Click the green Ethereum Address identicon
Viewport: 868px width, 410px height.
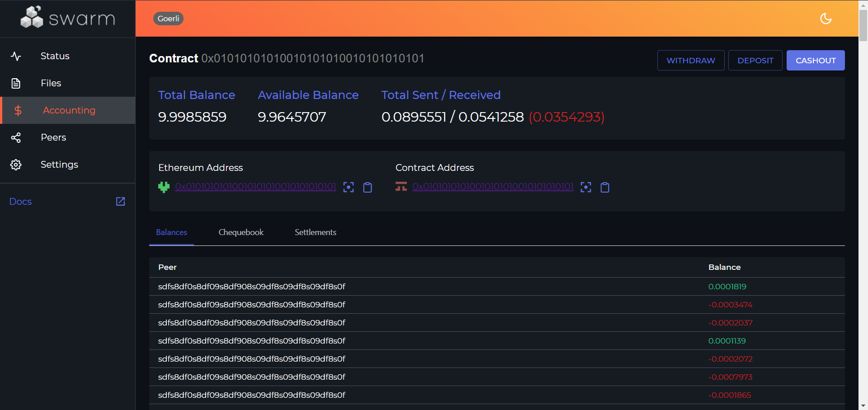click(x=164, y=187)
